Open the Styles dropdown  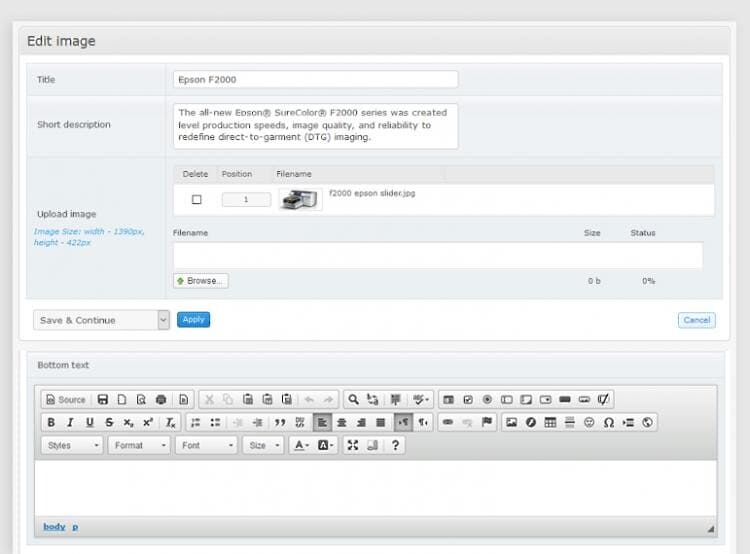pyautogui.click(x=72, y=445)
